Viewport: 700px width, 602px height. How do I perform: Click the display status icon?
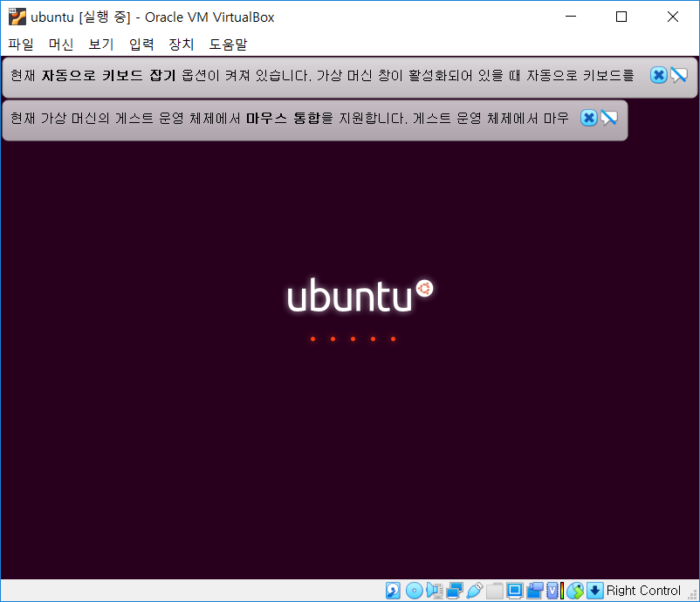click(x=514, y=591)
